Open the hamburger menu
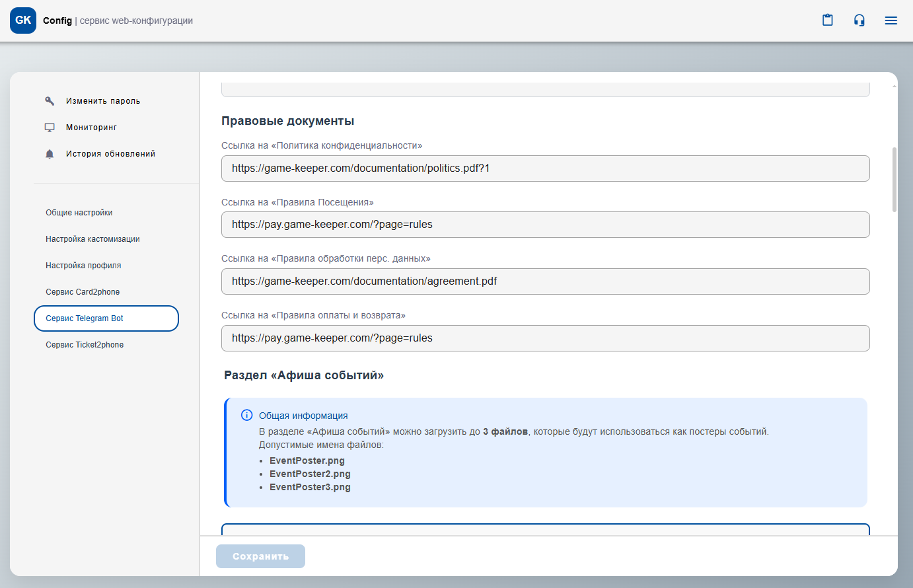Viewport: 913px width, 588px height. click(x=891, y=20)
